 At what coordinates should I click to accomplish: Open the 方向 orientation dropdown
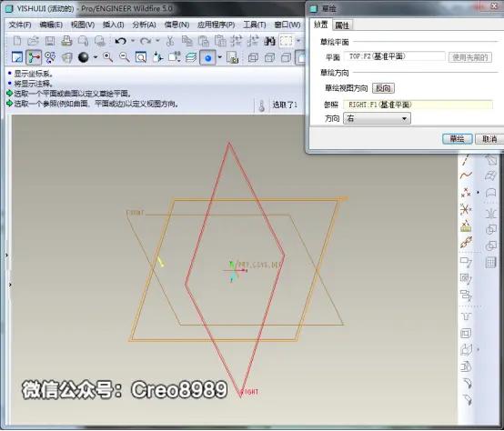pos(377,118)
